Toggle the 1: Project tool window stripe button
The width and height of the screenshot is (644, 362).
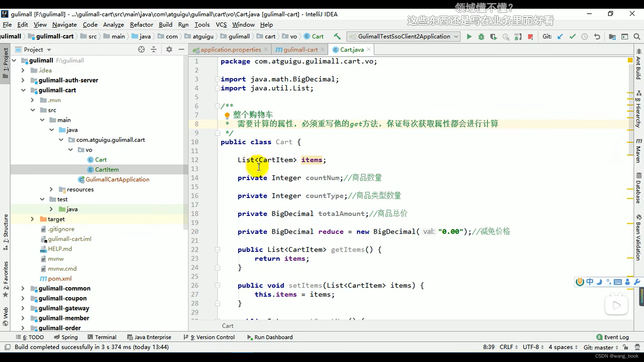click(5, 63)
